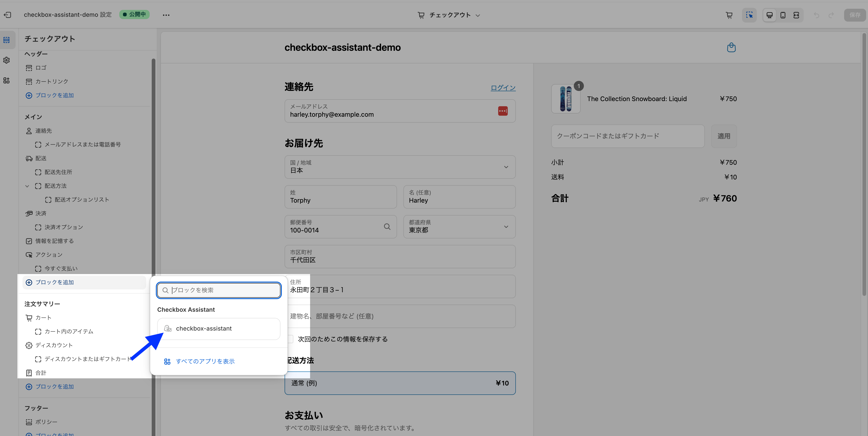Select the 通常 (例) shipping option
868x436 pixels.
(400, 383)
